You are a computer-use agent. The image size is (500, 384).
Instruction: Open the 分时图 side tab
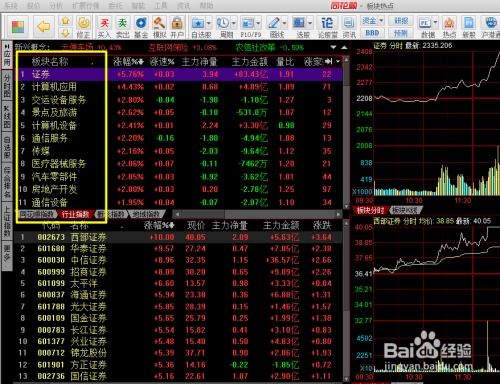[x=7, y=86]
